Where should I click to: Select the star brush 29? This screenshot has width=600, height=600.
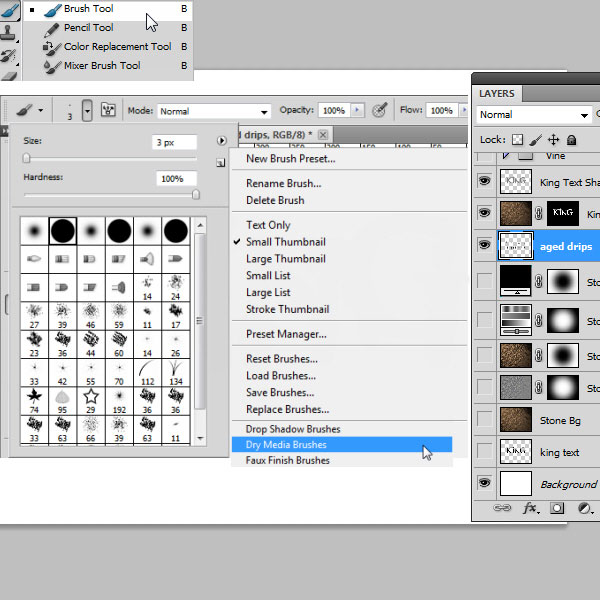coord(91,401)
